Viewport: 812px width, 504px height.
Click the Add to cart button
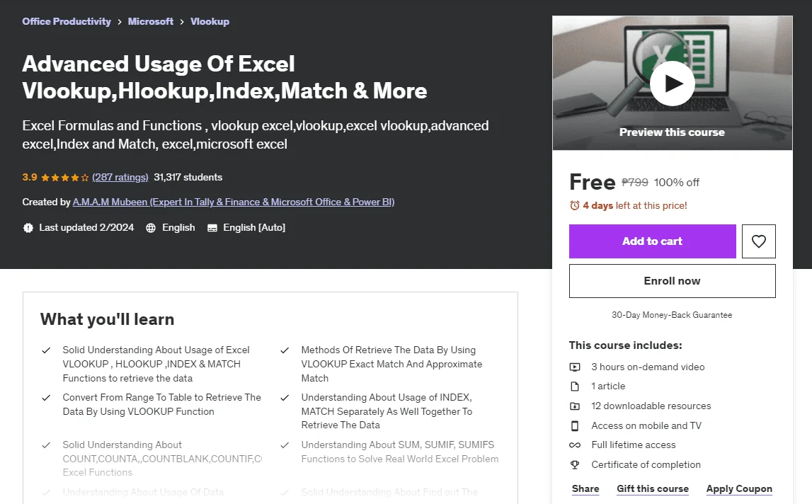tap(653, 241)
